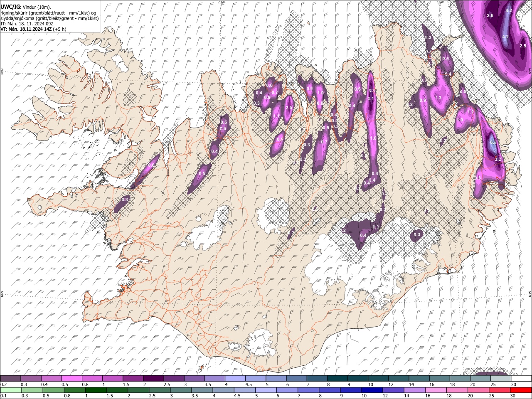Click the '20W' longitude label at top

[221, 2]
